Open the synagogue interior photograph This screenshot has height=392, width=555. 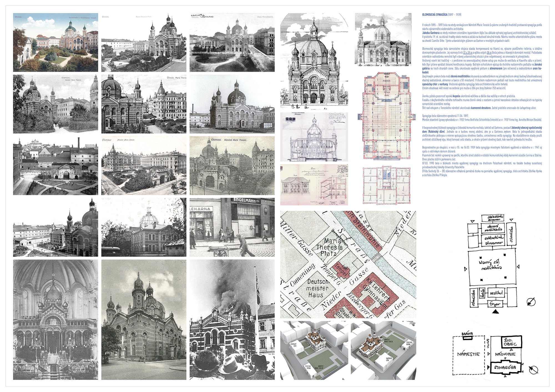(x=56, y=320)
